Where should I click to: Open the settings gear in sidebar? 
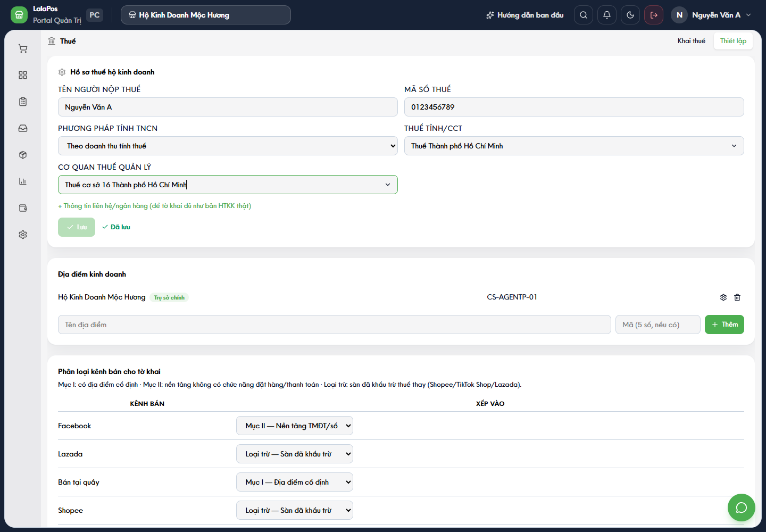tap(23, 235)
